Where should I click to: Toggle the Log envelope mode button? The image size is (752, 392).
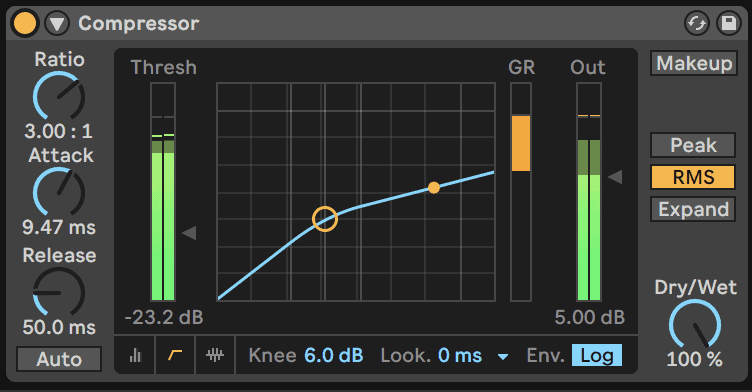coord(597,356)
